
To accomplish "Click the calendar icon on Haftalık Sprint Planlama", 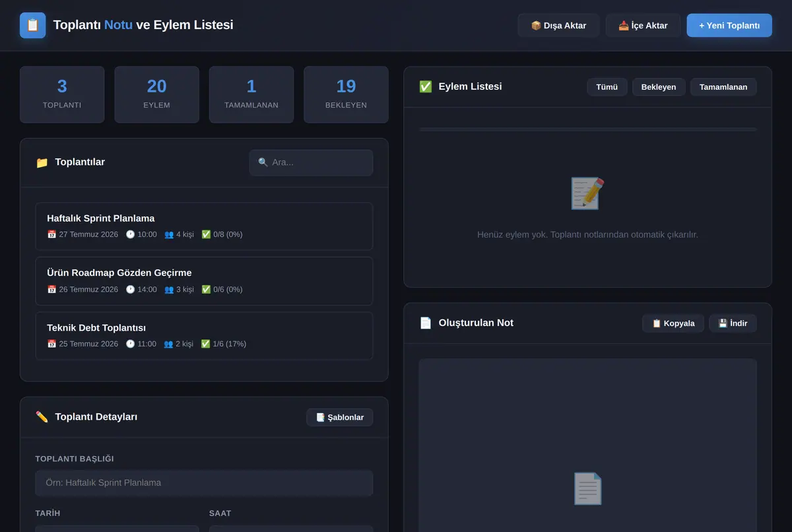I will tap(51, 234).
